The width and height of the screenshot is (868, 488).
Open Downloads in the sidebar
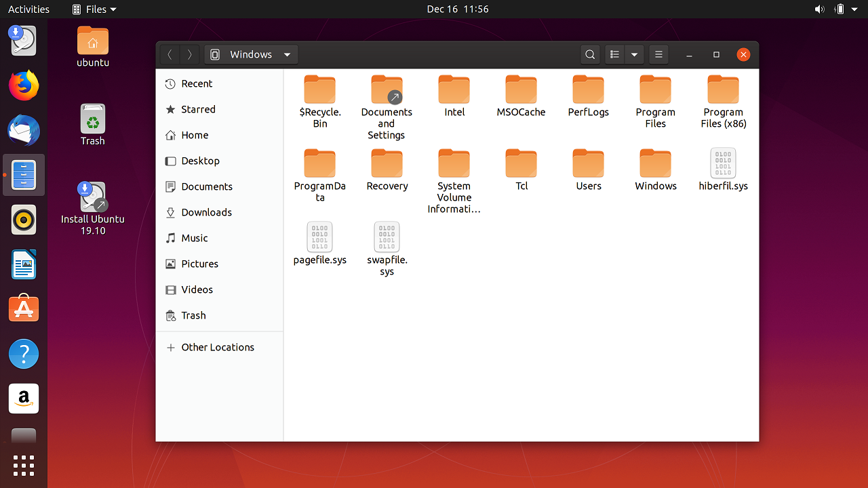220,212
